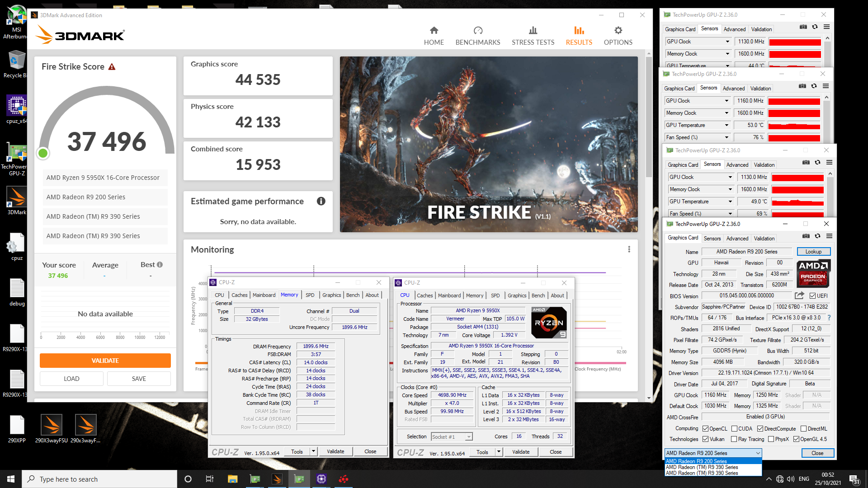Click the Best score info icon
This screenshot has width=868, height=488.
click(x=160, y=265)
